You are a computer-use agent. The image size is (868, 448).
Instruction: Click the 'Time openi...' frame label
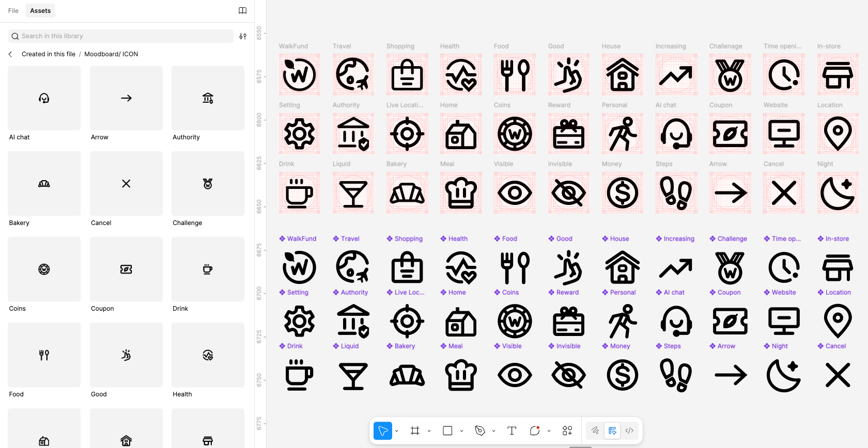point(782,46)
